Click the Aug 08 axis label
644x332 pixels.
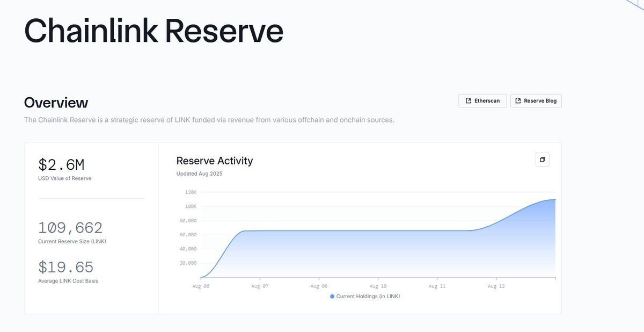(x=318, y=286)
